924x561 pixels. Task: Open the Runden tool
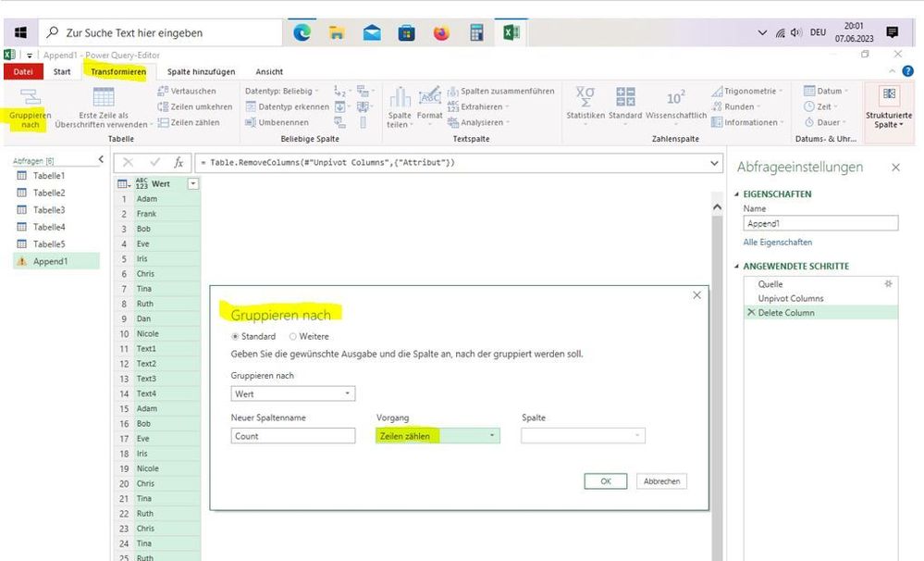click(x=734, y=106)
